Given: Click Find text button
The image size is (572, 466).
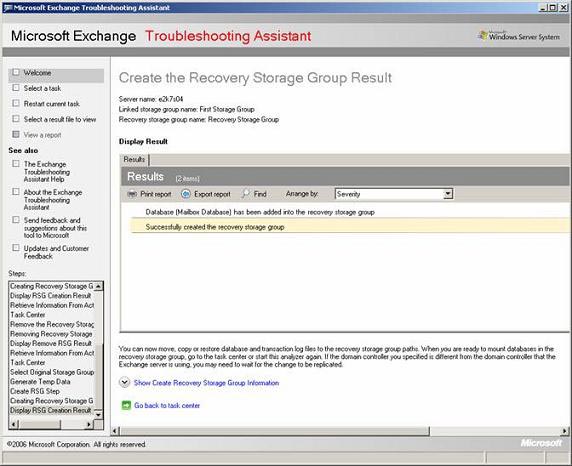Looking at the screenshot, I should click(x=260, y=194).
